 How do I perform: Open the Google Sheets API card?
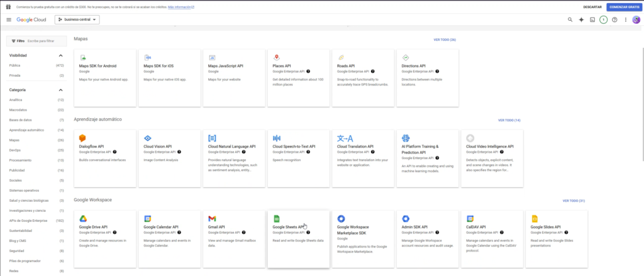(x=299, y=239)
